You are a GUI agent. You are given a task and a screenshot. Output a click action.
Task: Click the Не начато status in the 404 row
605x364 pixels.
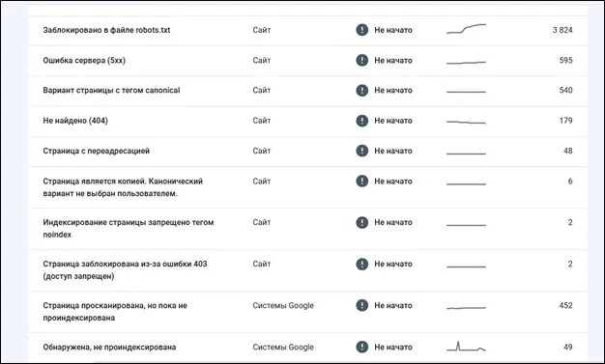click(393, 121)
